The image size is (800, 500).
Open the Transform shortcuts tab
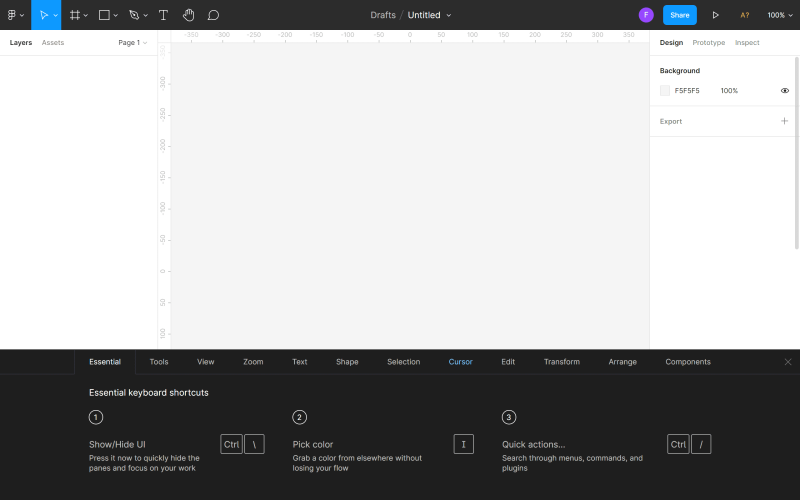pos(562,362)
